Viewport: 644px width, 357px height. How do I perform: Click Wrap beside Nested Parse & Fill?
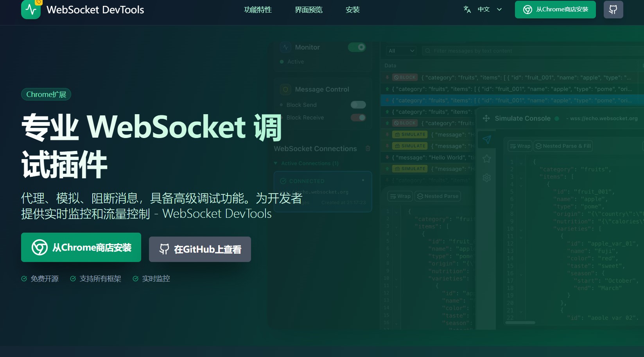coord(520,146)
